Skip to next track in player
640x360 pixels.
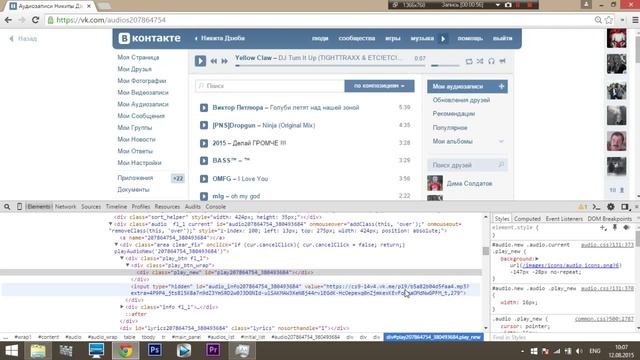[x=224, y=61]
